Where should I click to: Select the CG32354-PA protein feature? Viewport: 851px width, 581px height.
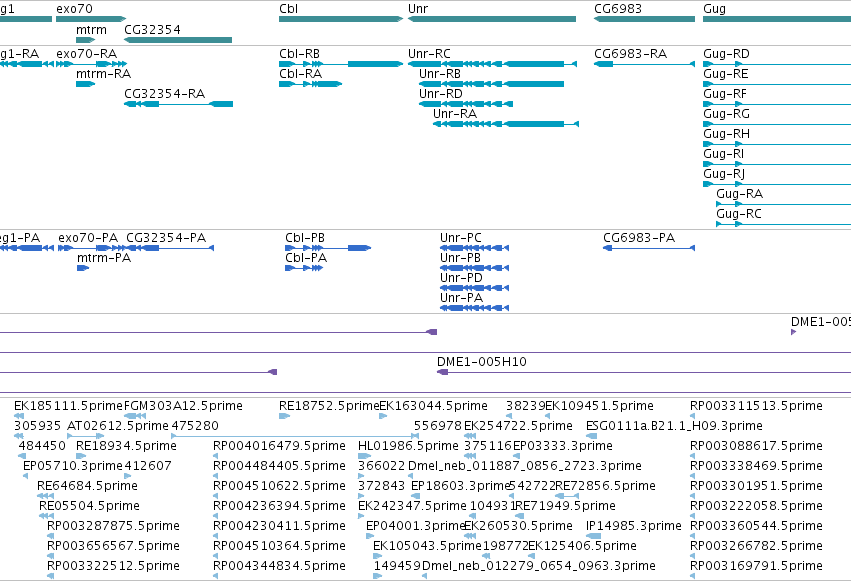click(170, 248)
